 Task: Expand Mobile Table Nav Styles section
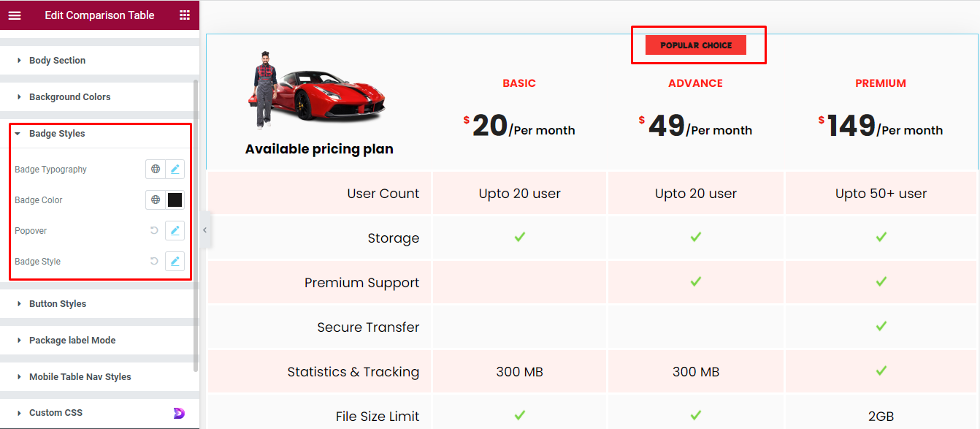(x=80, y=377)
